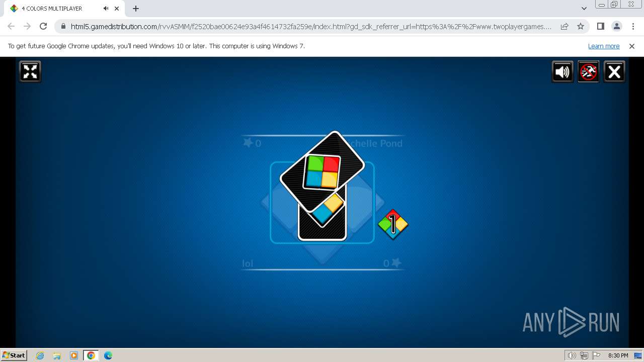Screen dimensions: 644x362
Task: Click the bottom player's star score 0
Action: click(392, 263)
